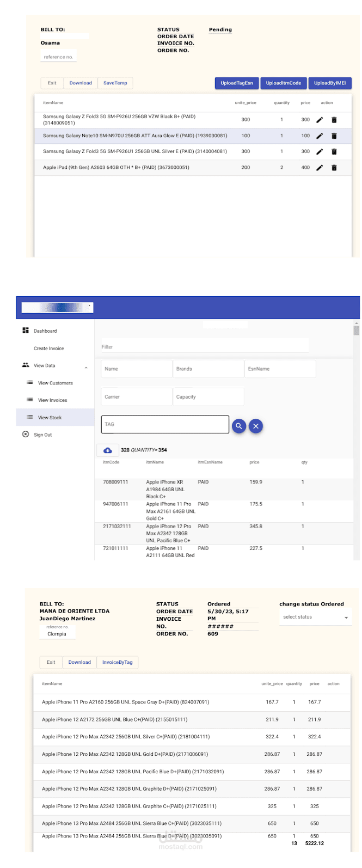
Task: Click the UploadByIMEI button
Action: (330, 83)
